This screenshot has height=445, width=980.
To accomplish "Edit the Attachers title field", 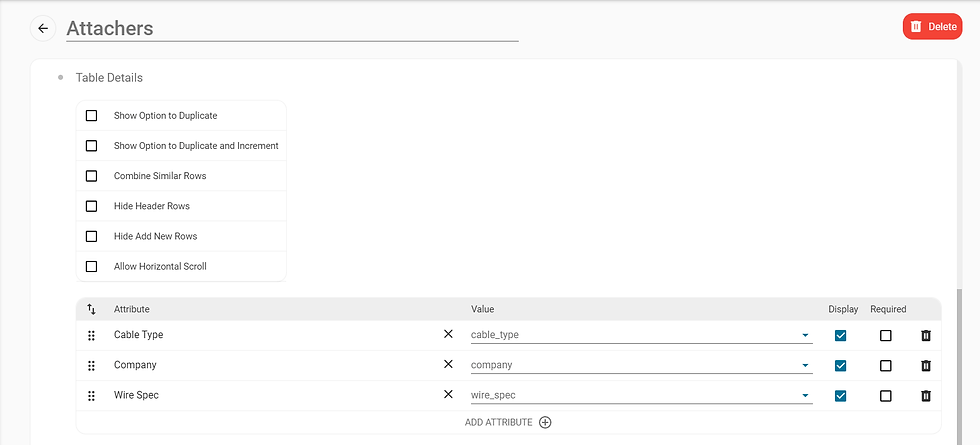I will click(292, 29).
